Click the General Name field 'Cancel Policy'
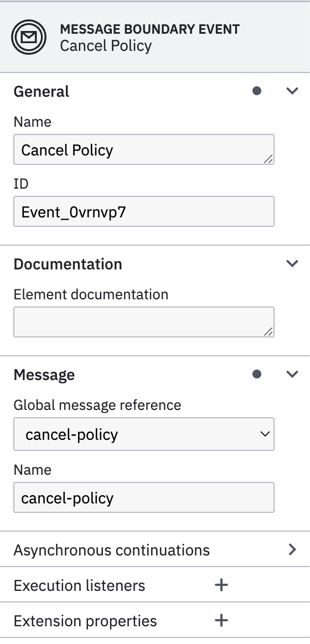Viewport: 310px width, 644px height. click(144, 149)
